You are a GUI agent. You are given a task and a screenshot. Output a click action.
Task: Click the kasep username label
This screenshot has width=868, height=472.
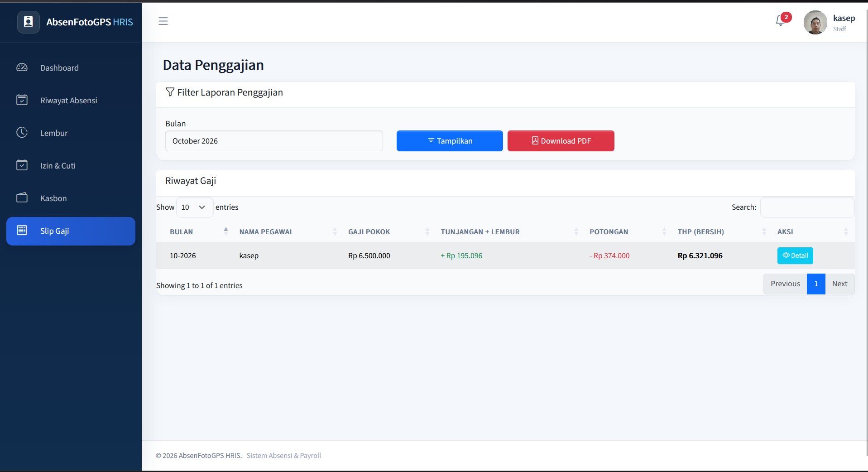pos(844,18)
